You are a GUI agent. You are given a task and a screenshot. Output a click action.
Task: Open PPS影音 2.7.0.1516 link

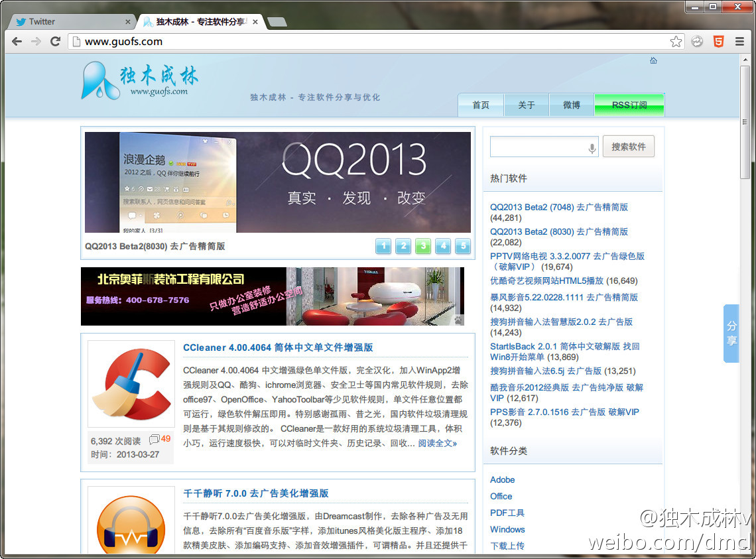(564, 412)
